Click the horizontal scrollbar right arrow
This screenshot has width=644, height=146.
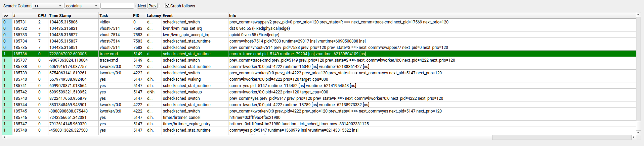click(x=634, y=137)
